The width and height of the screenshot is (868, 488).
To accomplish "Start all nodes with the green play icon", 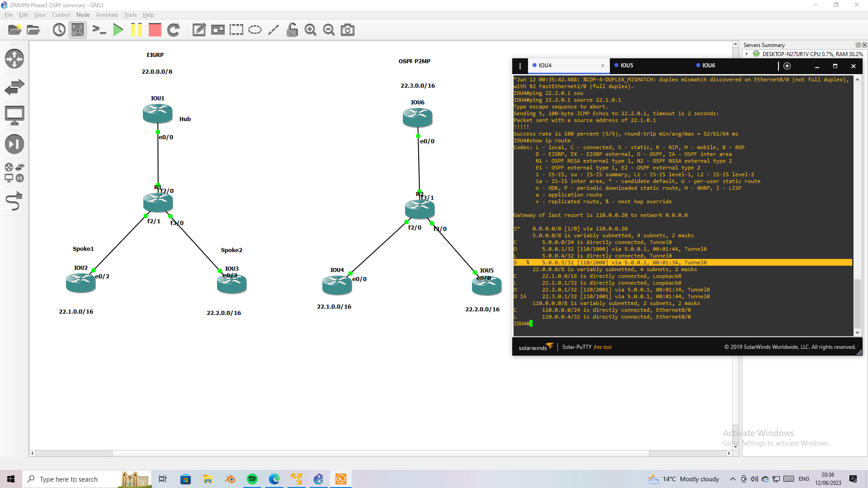I will (118, 30).
